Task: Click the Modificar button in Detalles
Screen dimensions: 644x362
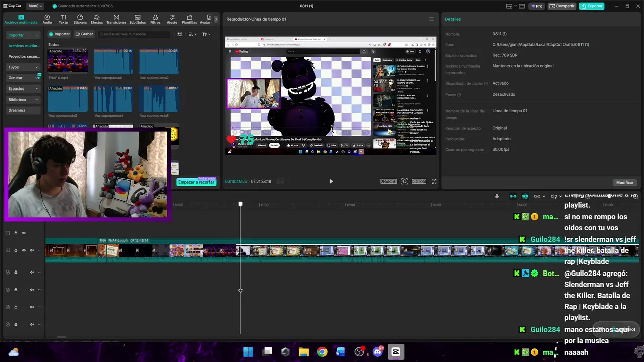Action: (625, 183)
